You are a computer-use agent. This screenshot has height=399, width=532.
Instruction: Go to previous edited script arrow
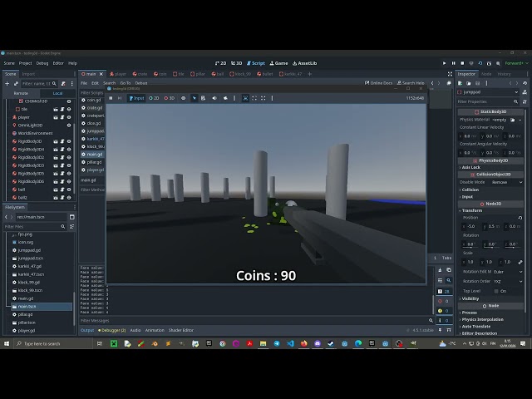click(432, 83)
